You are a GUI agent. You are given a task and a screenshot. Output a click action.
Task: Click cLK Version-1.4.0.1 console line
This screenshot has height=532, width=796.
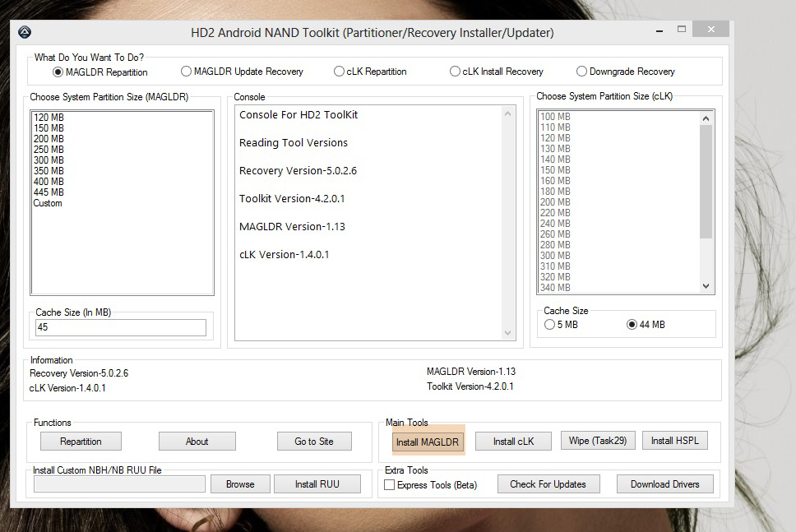pos(285,254)
